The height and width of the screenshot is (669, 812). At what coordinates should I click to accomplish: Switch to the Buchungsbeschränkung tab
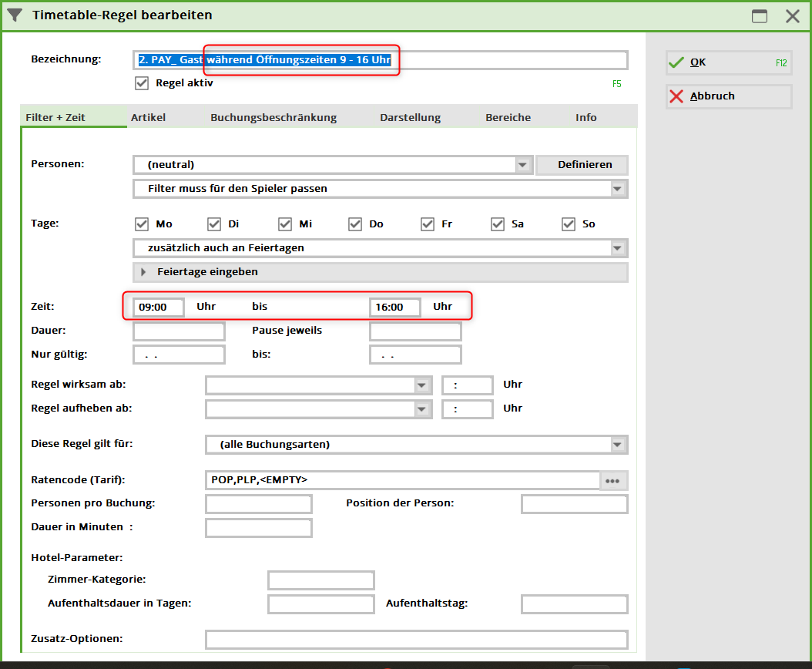click(x=273, y=118)
